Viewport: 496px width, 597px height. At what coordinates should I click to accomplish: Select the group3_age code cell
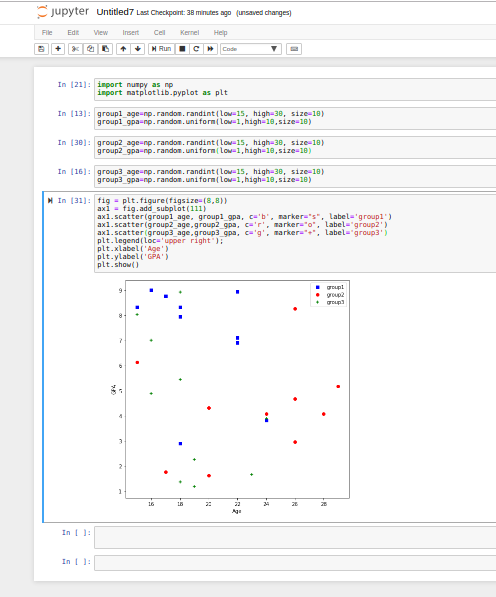click(295, 176)
